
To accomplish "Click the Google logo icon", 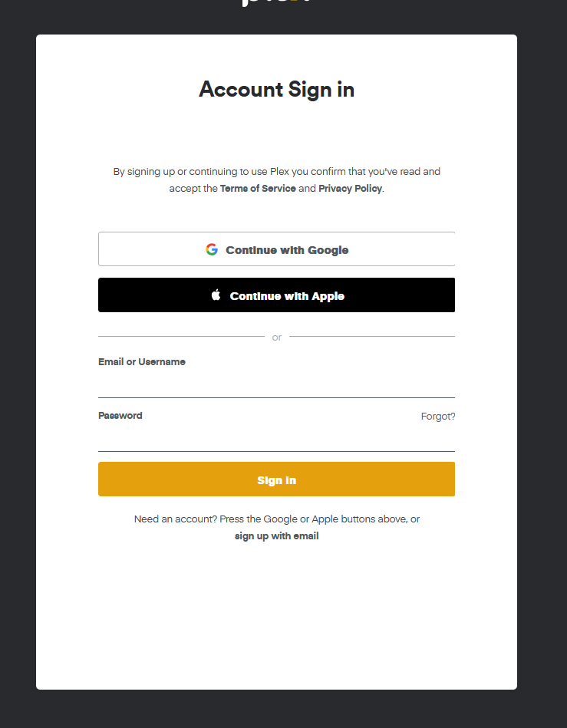I will 212,249.
